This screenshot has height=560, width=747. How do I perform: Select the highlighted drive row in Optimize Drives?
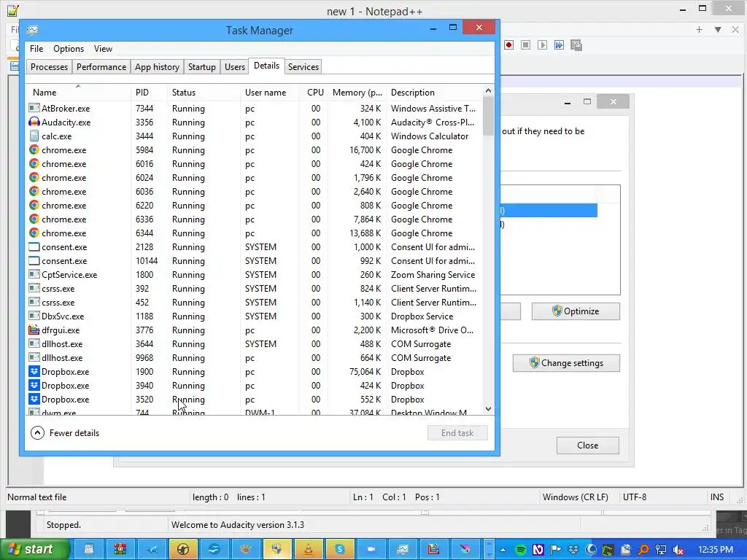(x=549, y=211)
